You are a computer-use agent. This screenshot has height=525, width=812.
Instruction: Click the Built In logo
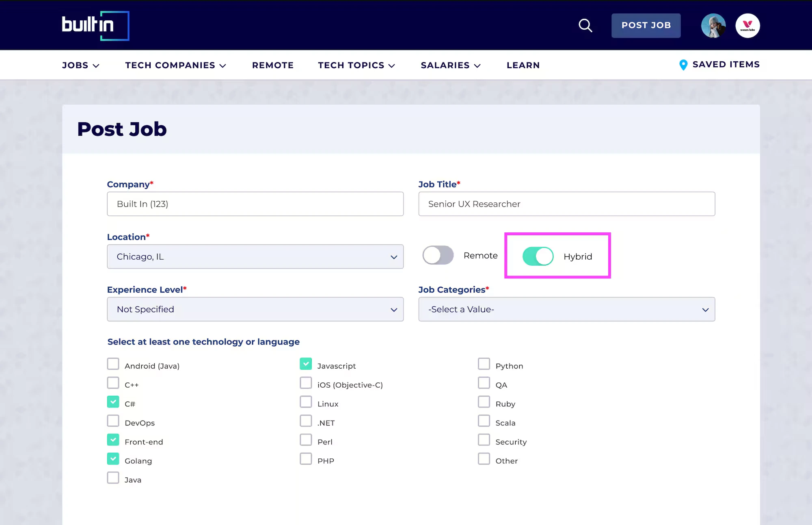click(95, 26)
